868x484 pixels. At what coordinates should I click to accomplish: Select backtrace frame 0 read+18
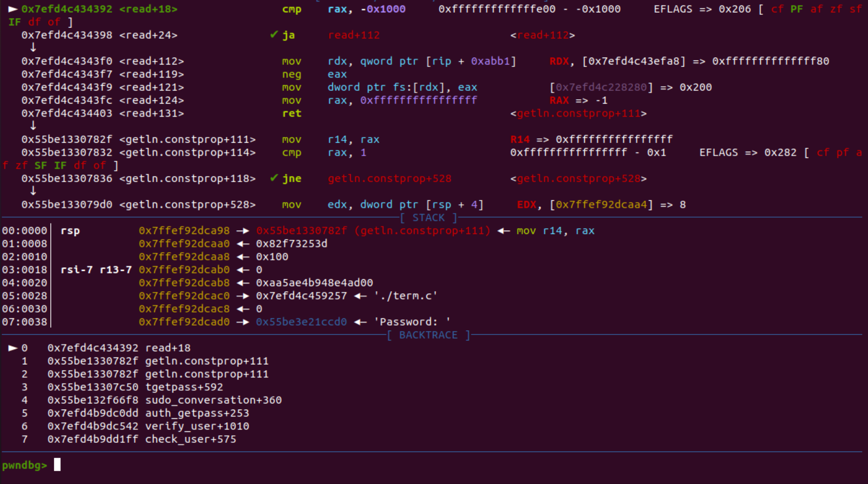(106, 348)
